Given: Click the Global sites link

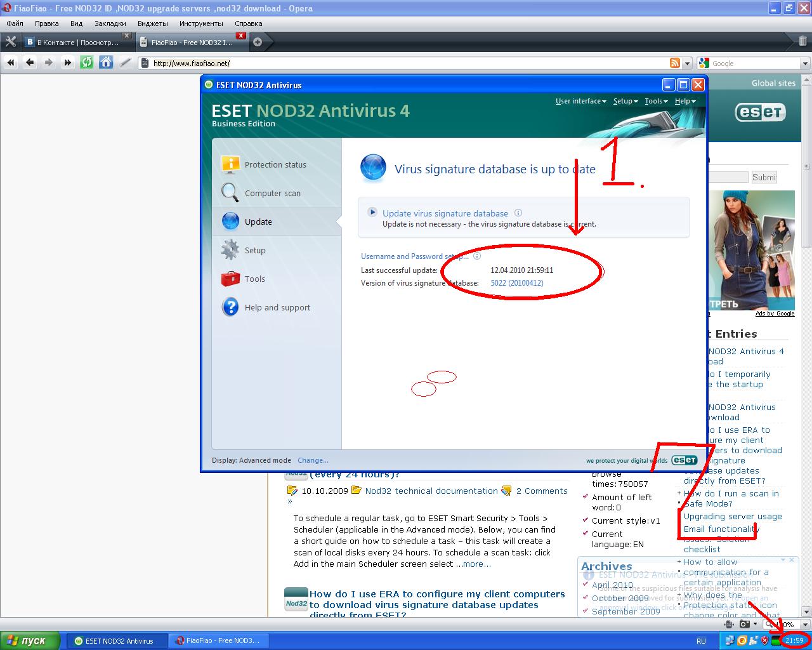Looking at the screenshot, I should pos(773,83).
